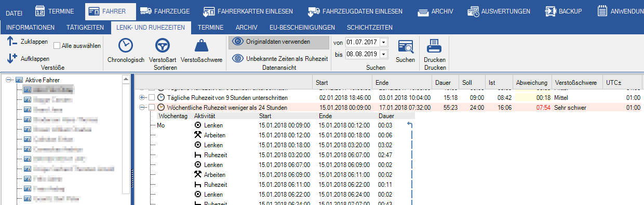Open the TERMINE sub-tab
Image resolution: width=644 pixels, height=205 pixels.
211,27
